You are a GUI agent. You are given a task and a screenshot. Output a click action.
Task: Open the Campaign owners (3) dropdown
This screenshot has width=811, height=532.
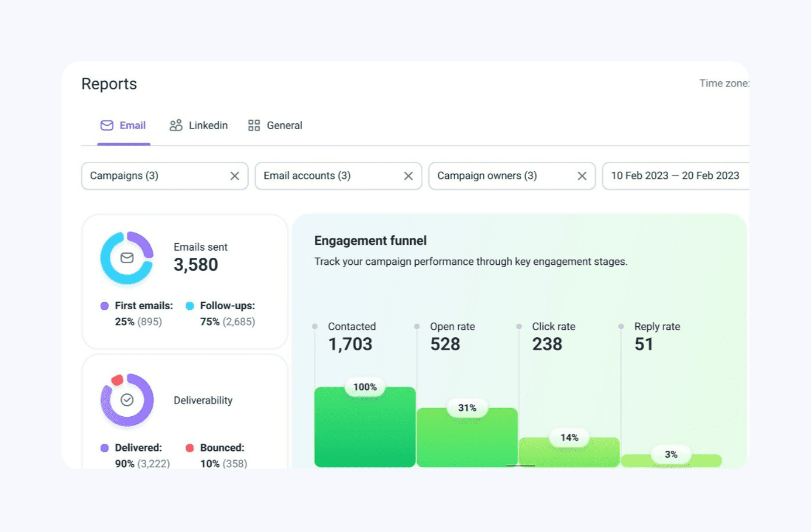coord(500,176)
